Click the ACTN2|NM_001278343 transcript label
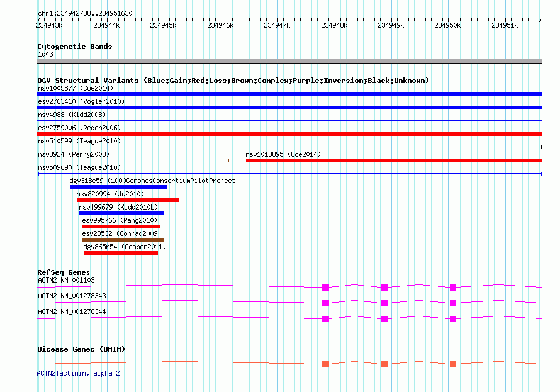560x392 pixels. click(x=72, y=296)
